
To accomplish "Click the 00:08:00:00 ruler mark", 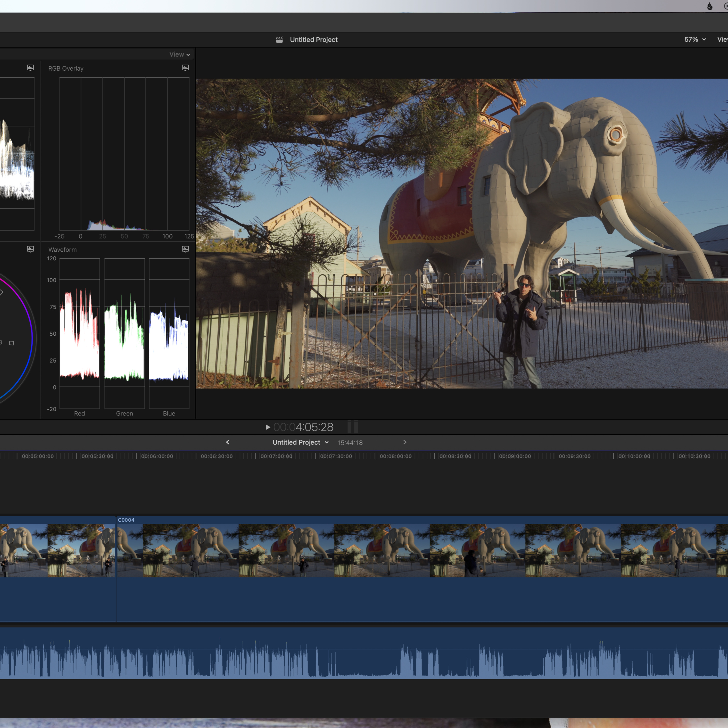I will pyautogui.click(x=396, y=456).
